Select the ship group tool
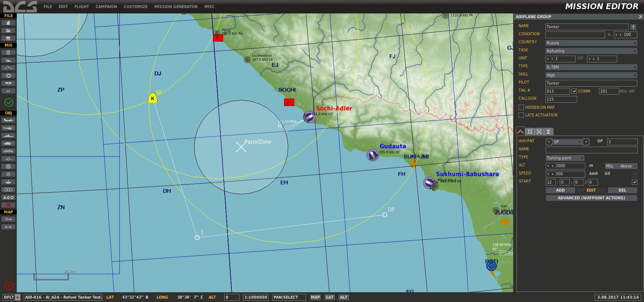This screenshot has height=302, width=644. point(8,136)
